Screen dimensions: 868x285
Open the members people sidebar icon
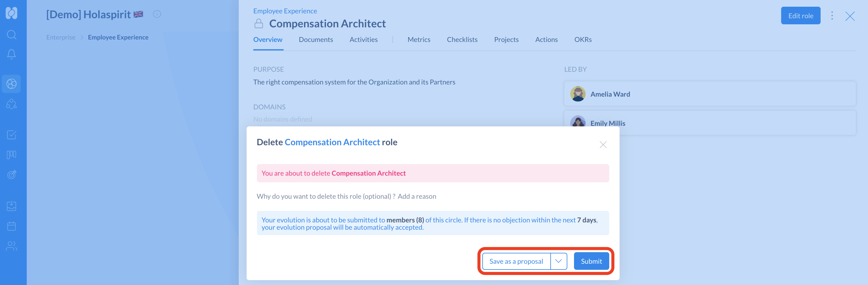tap(12, 246)
